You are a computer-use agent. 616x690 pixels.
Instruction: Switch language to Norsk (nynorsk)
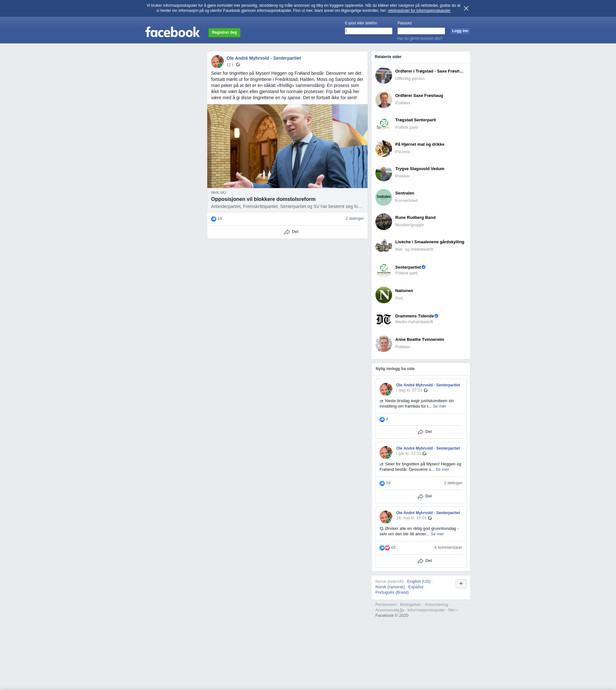click(x=390, y=587)
